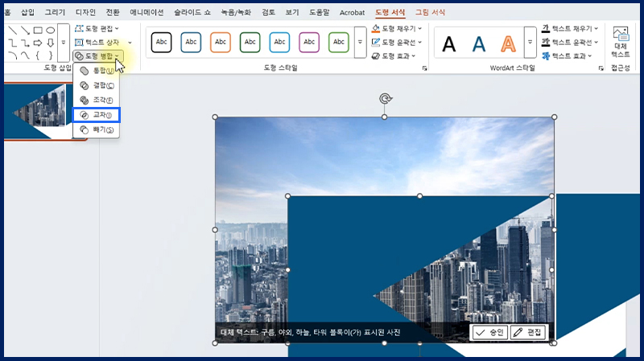Viewport: 644px width, 361px height.
Task: Apply the dark blue outline Abc style
Action: click(191, 43)
